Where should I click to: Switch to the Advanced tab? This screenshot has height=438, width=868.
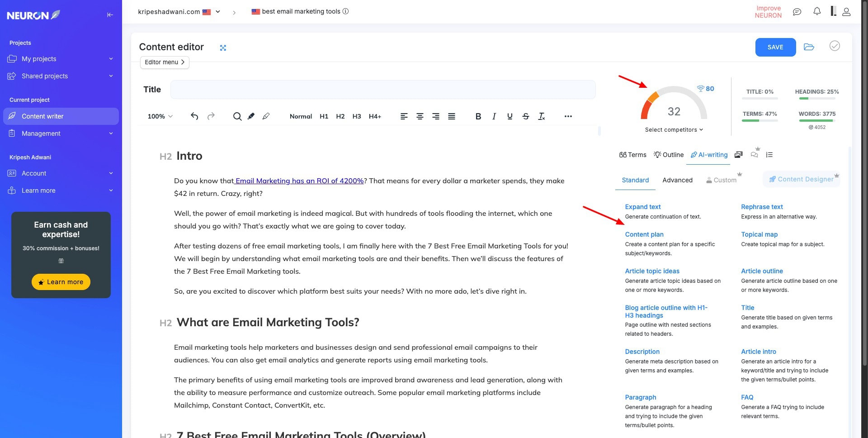pos(677,180)
